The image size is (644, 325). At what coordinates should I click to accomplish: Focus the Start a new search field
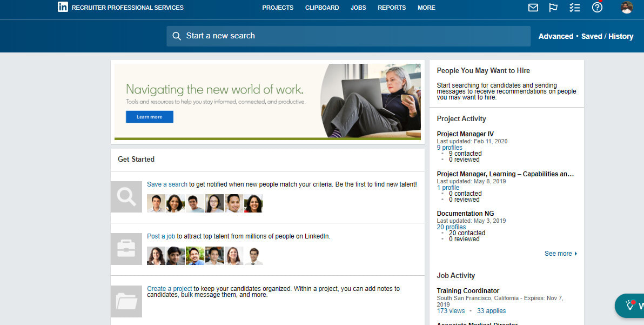click(348, 36)
